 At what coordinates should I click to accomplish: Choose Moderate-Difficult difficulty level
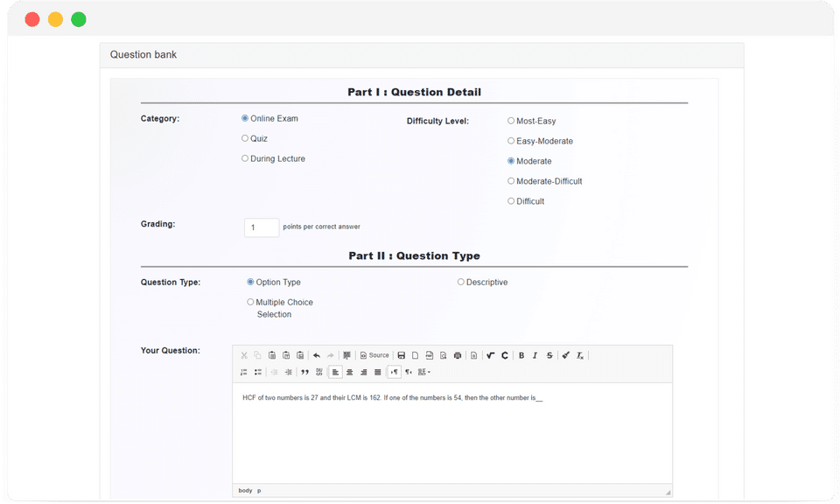[511, 181]
